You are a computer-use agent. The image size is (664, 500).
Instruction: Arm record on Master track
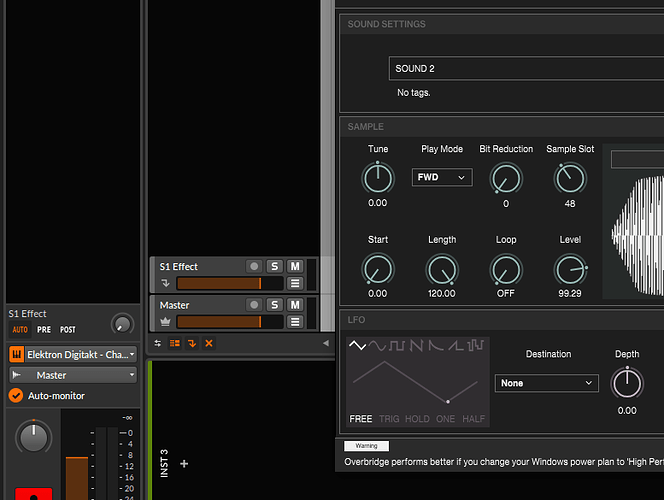tap(254, 305)
